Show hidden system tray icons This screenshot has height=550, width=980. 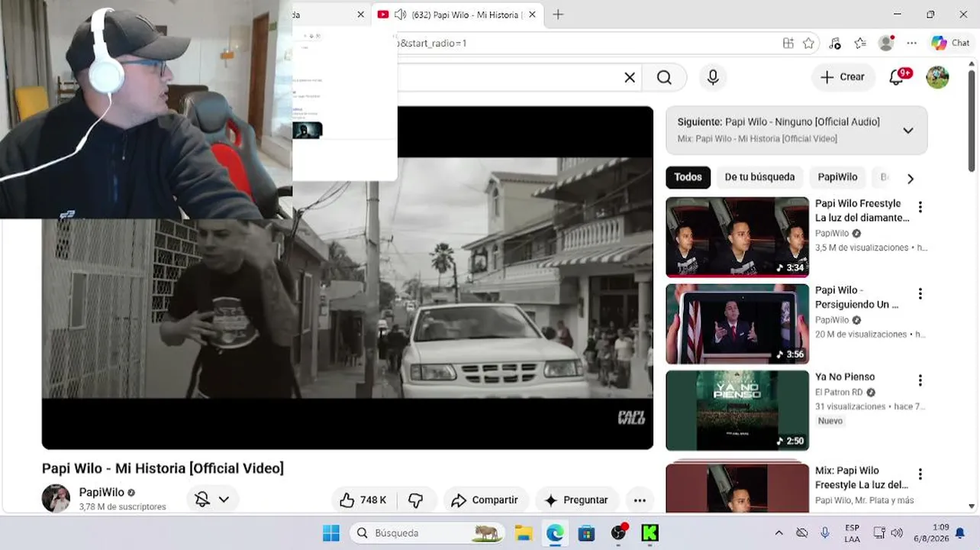(x=779, y=532)
